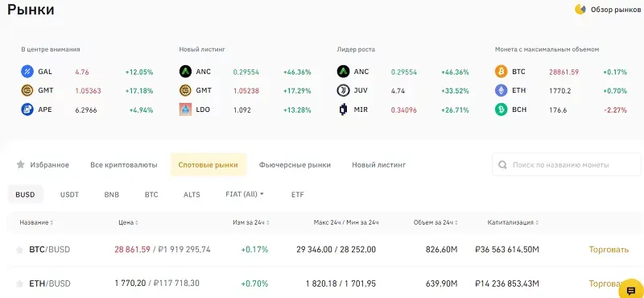Click GAL price 4.76
Viewport: 644px width, 298px height.
[x=82, y=72]
